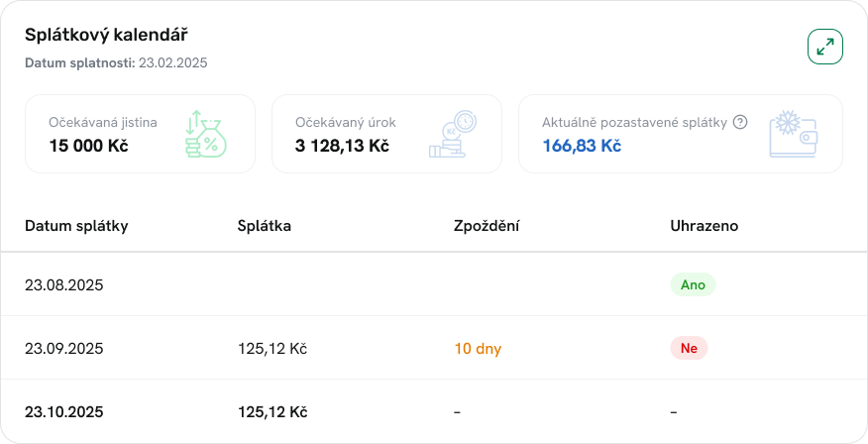
Task: Click the Datum splatnosti 23.02.2025 text
Action: pos(116,62)
